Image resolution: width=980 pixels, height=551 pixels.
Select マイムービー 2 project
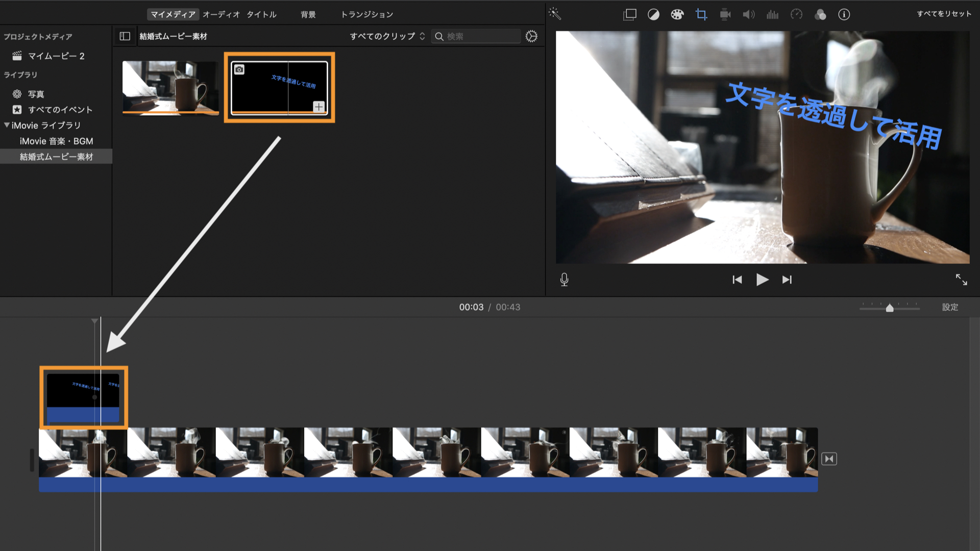click(x=56, y=56)
